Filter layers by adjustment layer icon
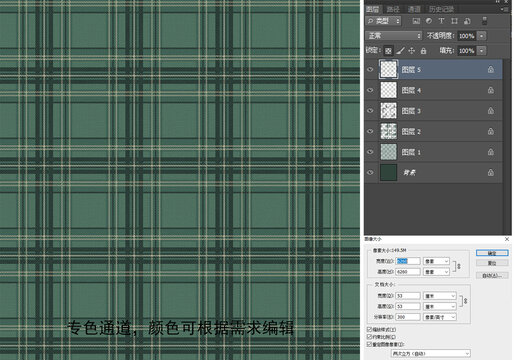515x360 pixels. tap(429, 21)
